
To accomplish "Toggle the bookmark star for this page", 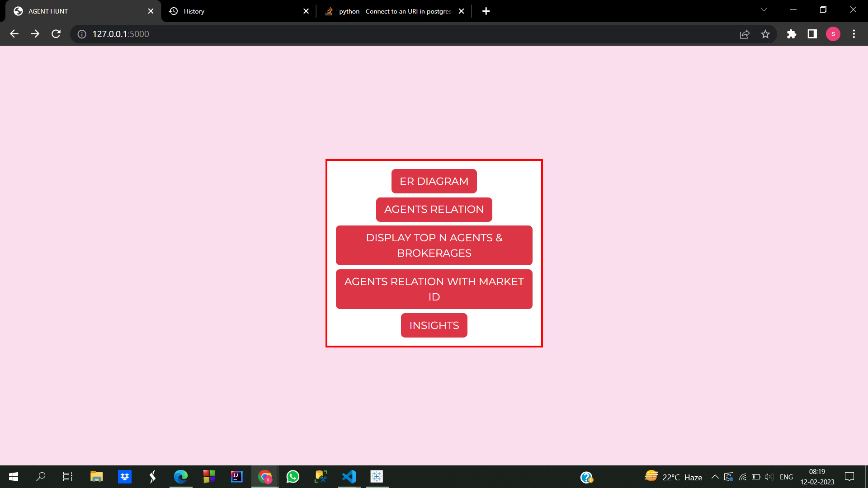I will [765, 34].
